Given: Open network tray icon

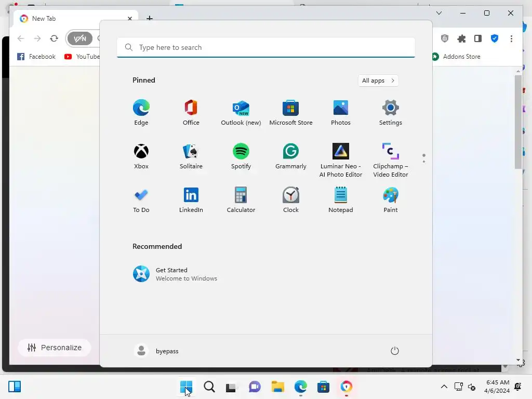Looking at the screenshot, I should pos(459,387).
